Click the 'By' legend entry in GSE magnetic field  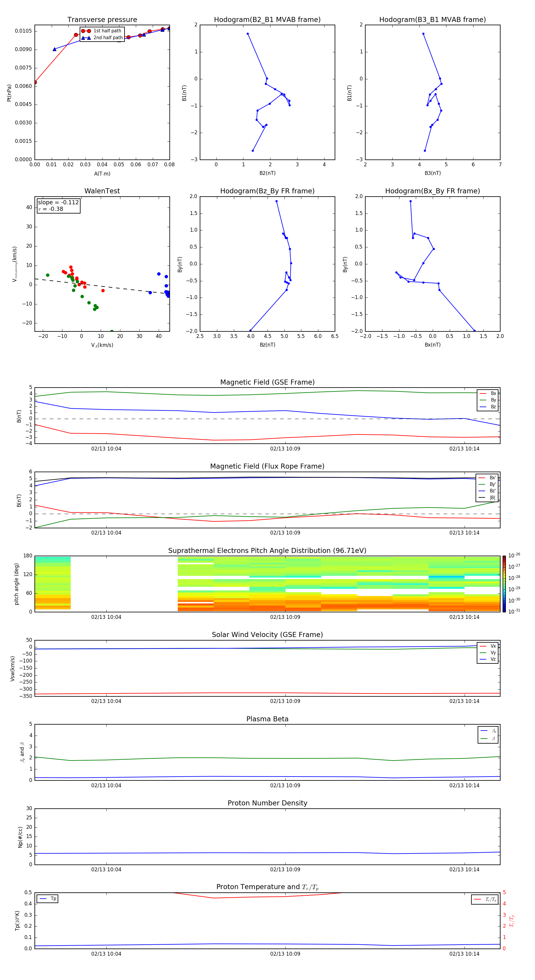pos(488,400)
